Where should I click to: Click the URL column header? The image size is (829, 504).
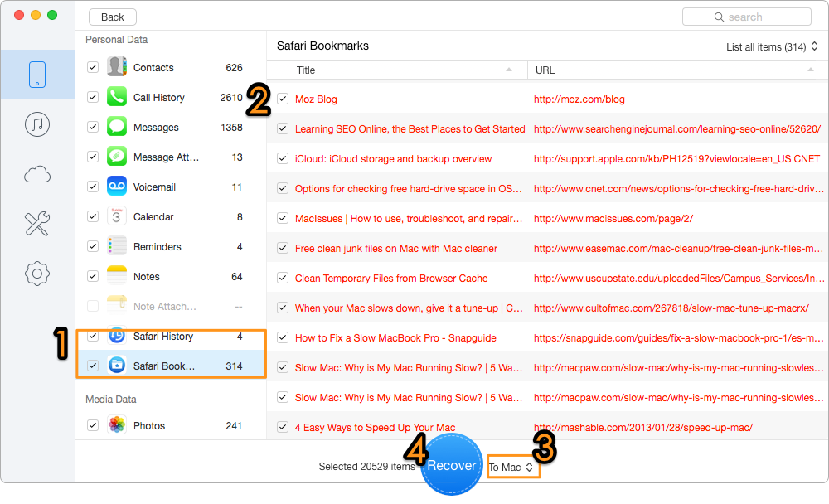[678, 70]
